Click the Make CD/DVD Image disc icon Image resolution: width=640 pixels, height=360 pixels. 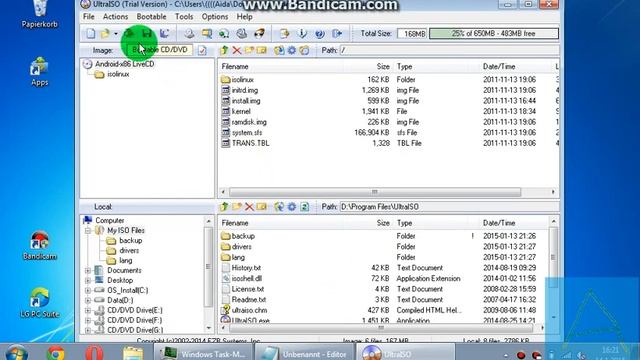[189, 33]
